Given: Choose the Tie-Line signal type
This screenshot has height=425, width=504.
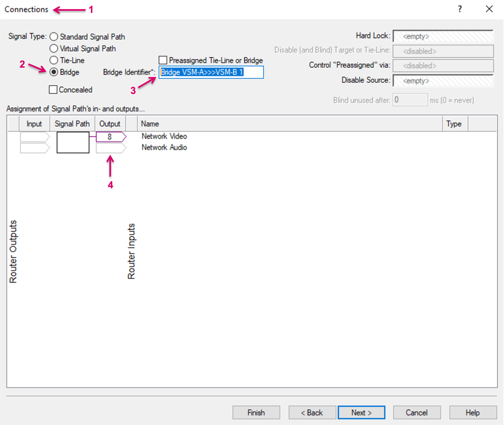Looking at the screenshot, I should 54,60.
